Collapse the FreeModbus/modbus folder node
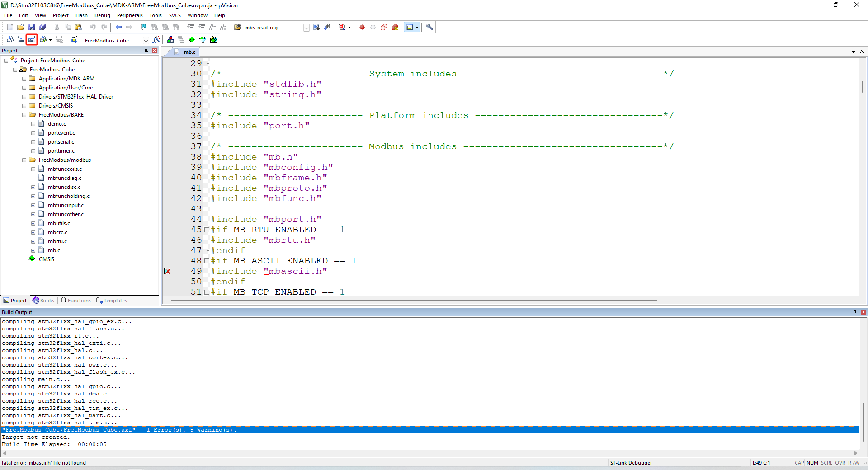The height and width of the screenshot is (470, 868). click(x=24, y=160)
